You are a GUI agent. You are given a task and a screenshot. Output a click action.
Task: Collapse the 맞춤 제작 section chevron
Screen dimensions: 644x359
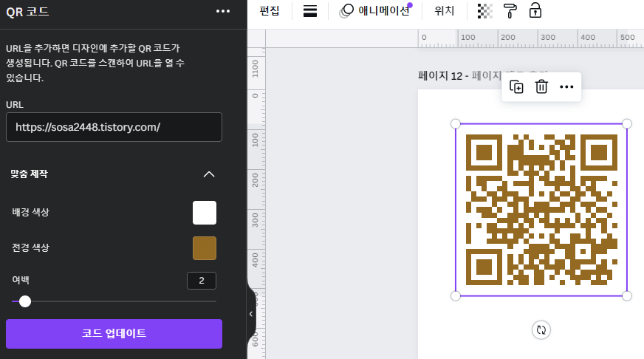click(209, 174)
